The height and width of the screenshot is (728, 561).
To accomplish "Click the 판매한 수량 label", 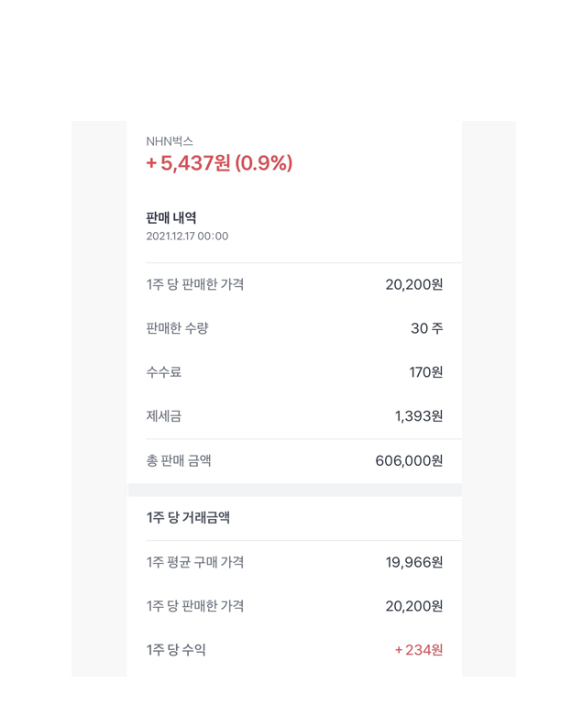I will tap(177, 328).
